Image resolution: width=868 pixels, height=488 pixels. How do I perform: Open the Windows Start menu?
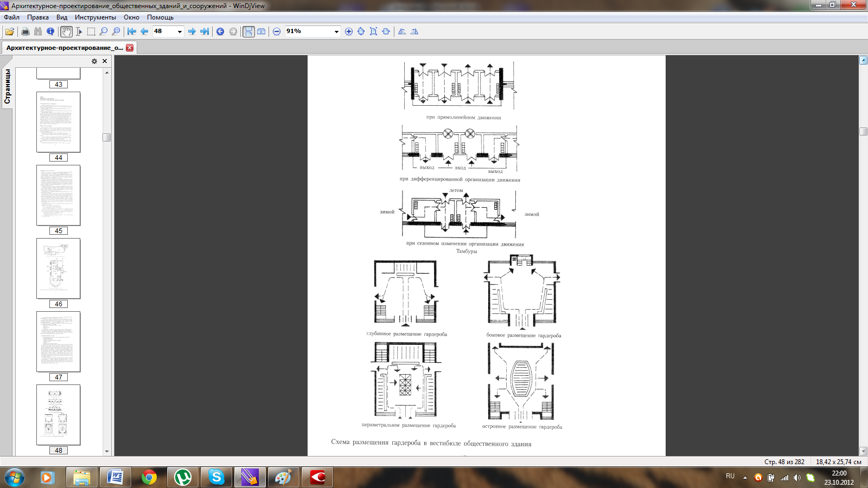(x=14, y=477)
